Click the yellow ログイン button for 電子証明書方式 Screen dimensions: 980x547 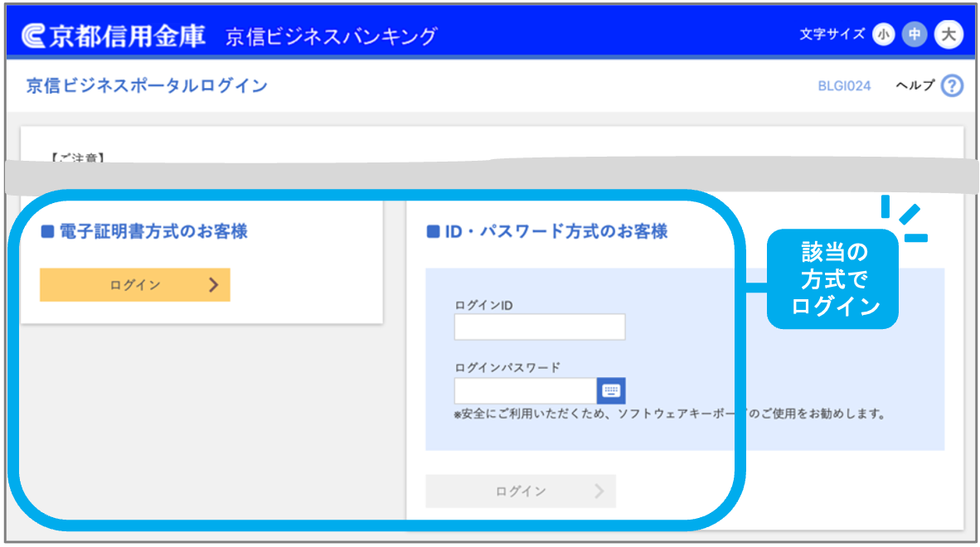pos(135,285)
